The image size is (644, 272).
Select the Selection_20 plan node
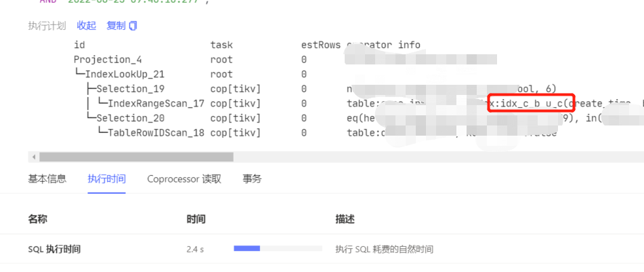(x=130, y=118)
